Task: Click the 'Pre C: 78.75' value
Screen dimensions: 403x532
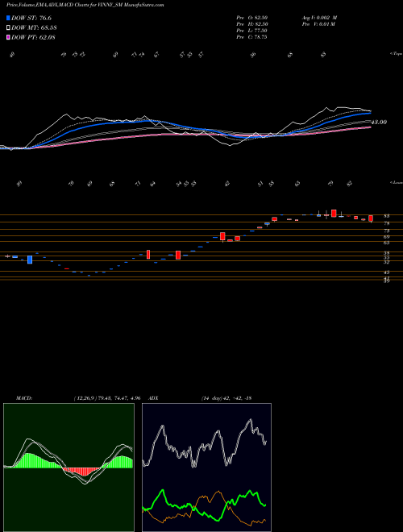Action: [251, 37]
